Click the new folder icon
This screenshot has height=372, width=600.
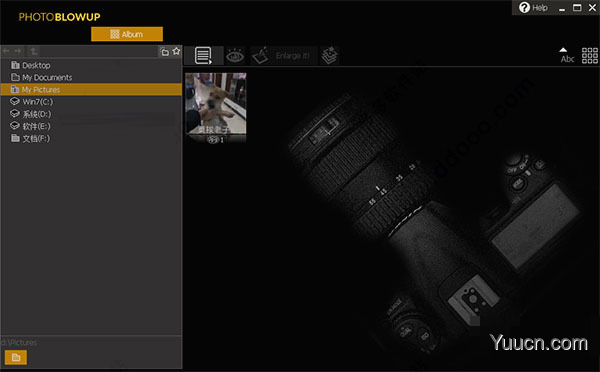(165, 52)
